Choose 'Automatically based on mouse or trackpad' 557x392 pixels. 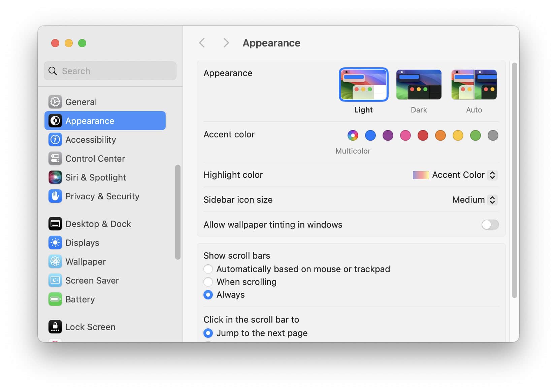[x=208, y=269]
